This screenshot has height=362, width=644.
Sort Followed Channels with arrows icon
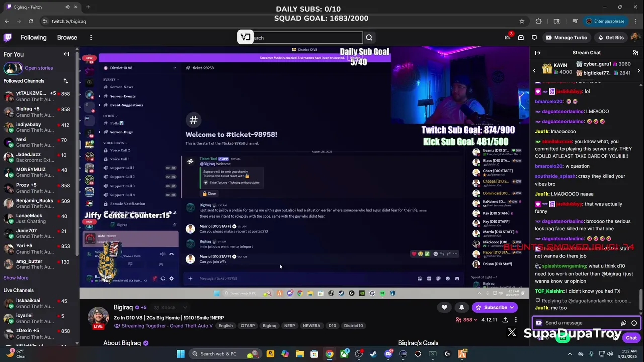pos(66,81)
